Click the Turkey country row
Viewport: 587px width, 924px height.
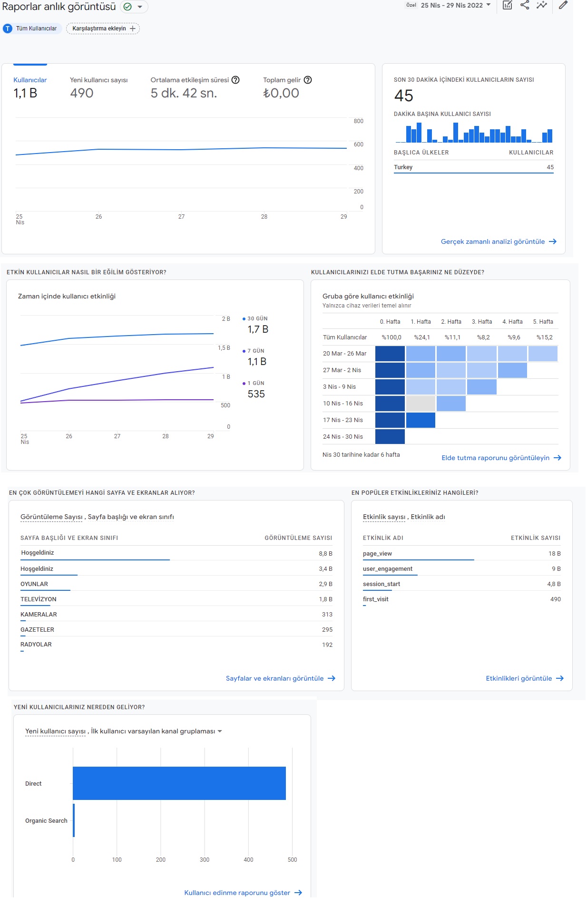(x=474, y=167)
